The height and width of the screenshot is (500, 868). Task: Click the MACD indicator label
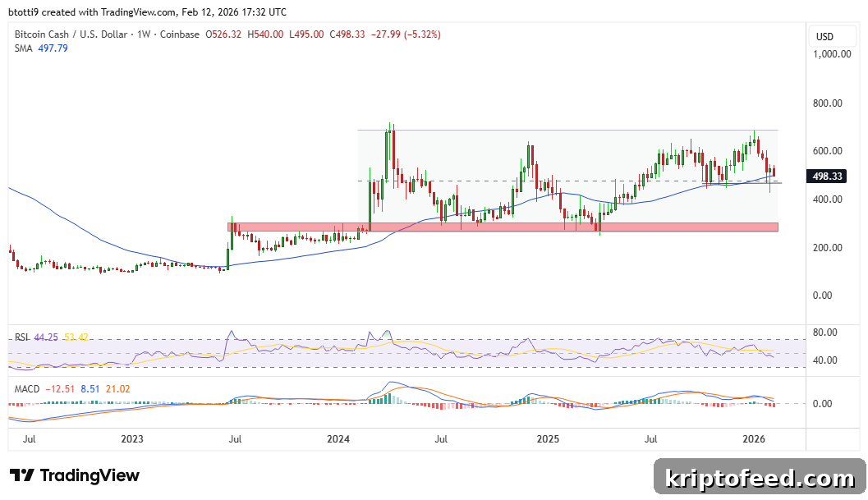(26, 389)
